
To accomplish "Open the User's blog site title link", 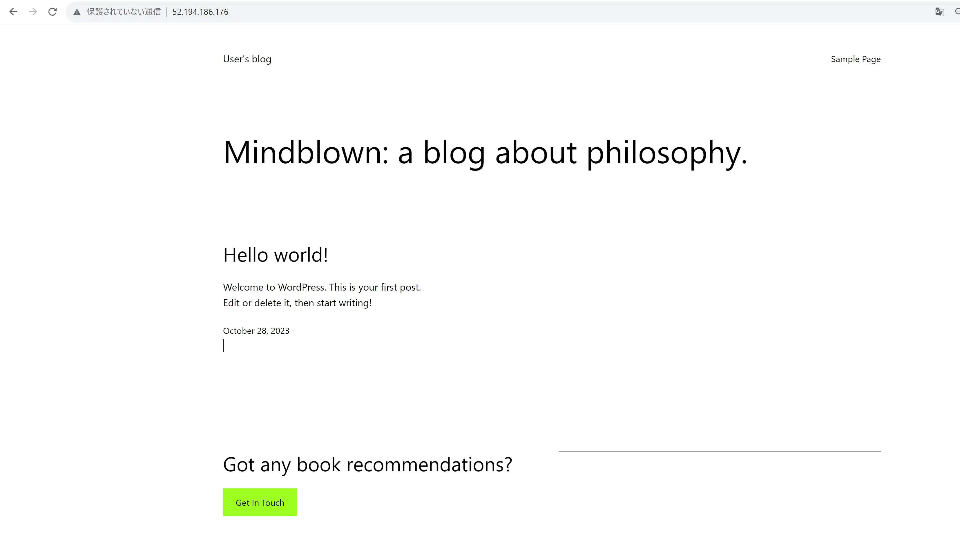I will (x=247, y=59).
